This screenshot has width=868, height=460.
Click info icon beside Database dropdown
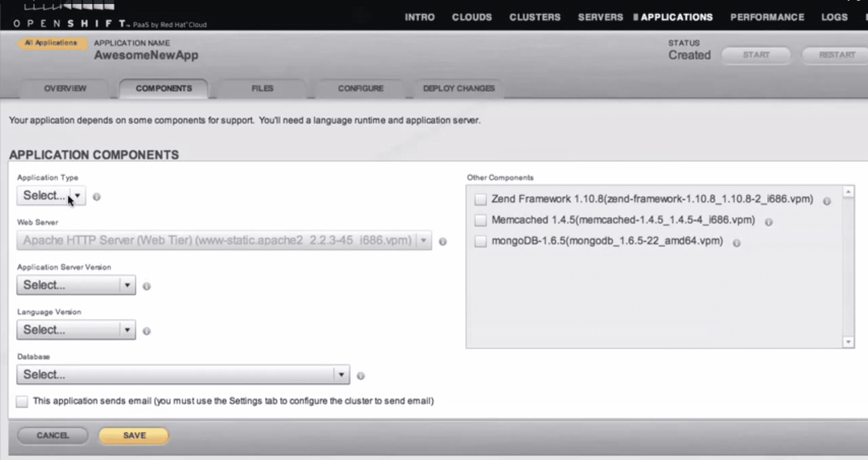pyautogui.click(x=360, y=376)
